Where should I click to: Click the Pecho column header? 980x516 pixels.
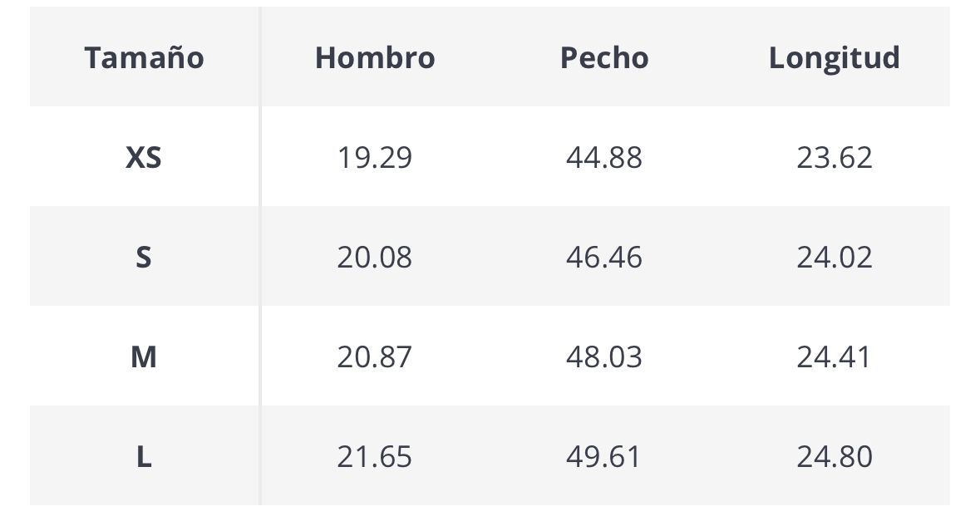pos(604,57)
